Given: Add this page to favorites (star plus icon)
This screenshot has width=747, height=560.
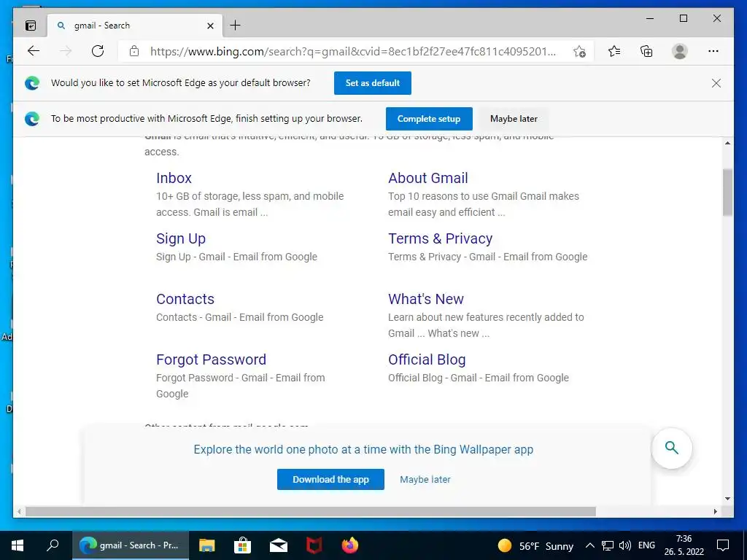Looking at the screenshot, I should [579, 52].
